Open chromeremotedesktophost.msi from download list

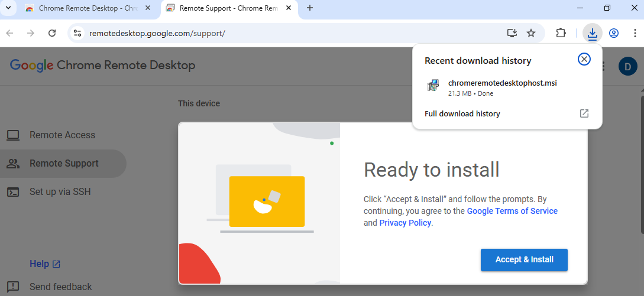pos(502,83)
